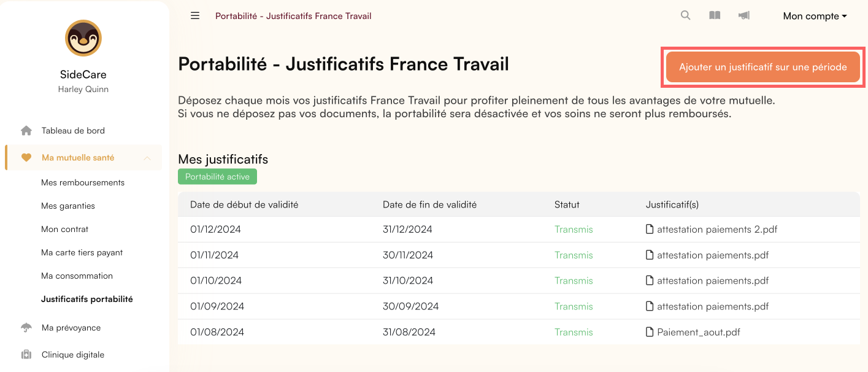
Task: Click start date 01/12/2024
Action: (215, 230)
